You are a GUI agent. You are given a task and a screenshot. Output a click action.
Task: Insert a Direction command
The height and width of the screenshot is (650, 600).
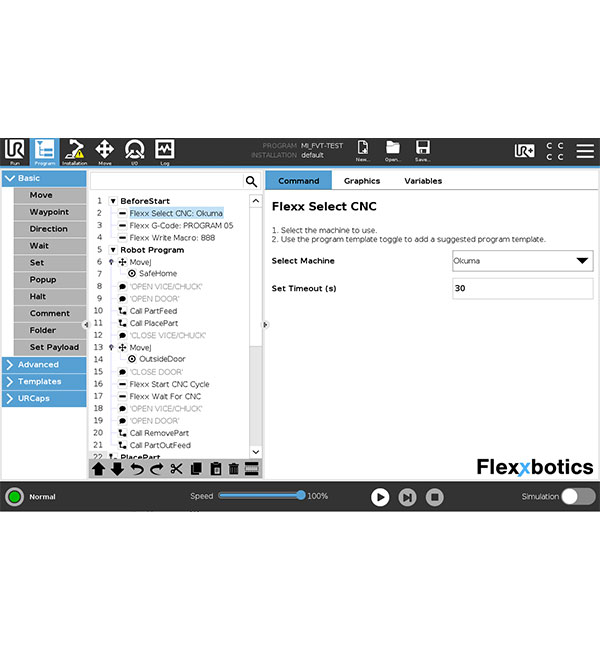coord(50,229)
